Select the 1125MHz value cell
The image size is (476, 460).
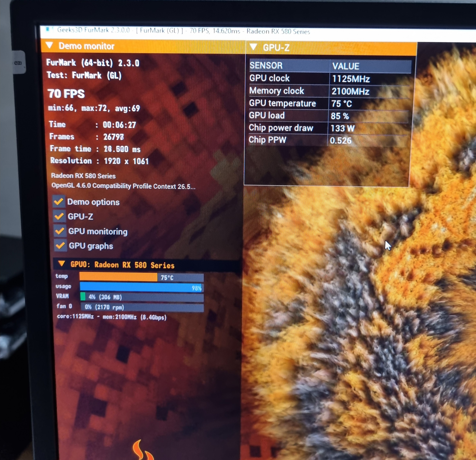tap(351, 79)
